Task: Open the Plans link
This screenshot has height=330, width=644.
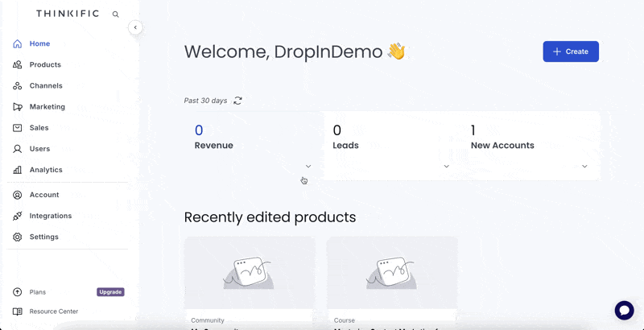Action: [x=38, y=292]
